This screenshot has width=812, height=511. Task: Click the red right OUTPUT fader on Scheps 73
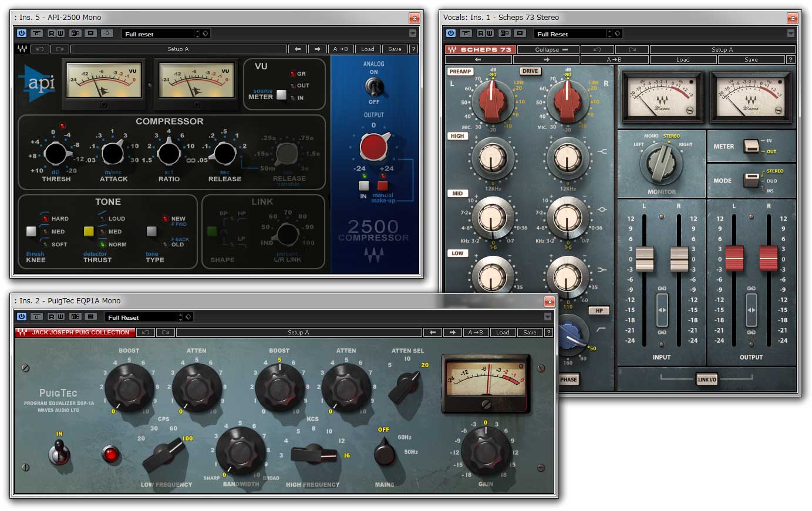coord(769,259)
